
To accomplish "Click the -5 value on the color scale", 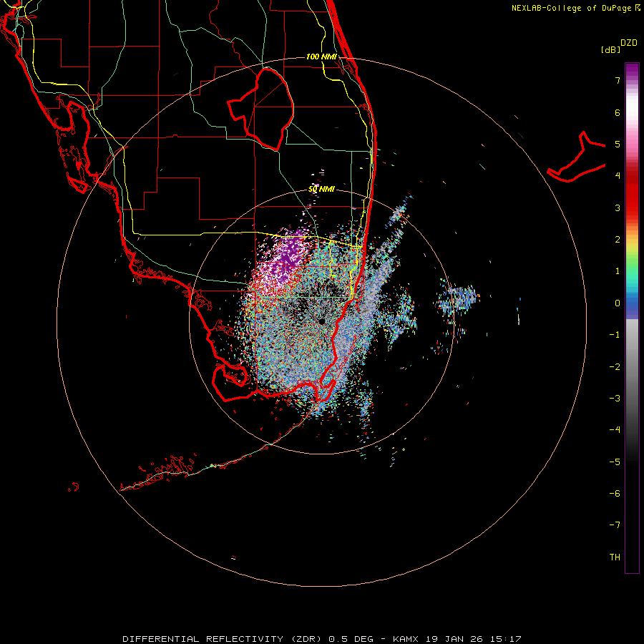I will point(615,462).
